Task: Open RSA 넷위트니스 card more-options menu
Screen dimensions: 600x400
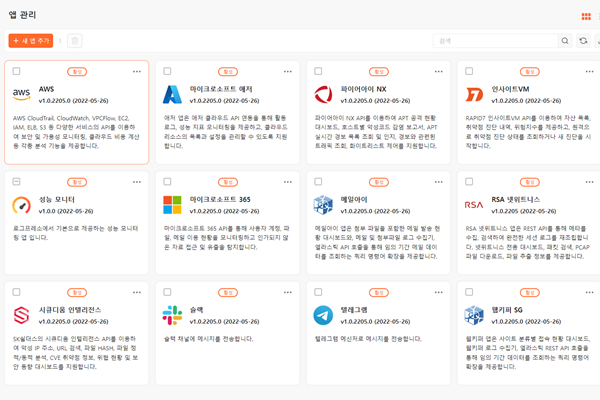Action: pos(589,182)
